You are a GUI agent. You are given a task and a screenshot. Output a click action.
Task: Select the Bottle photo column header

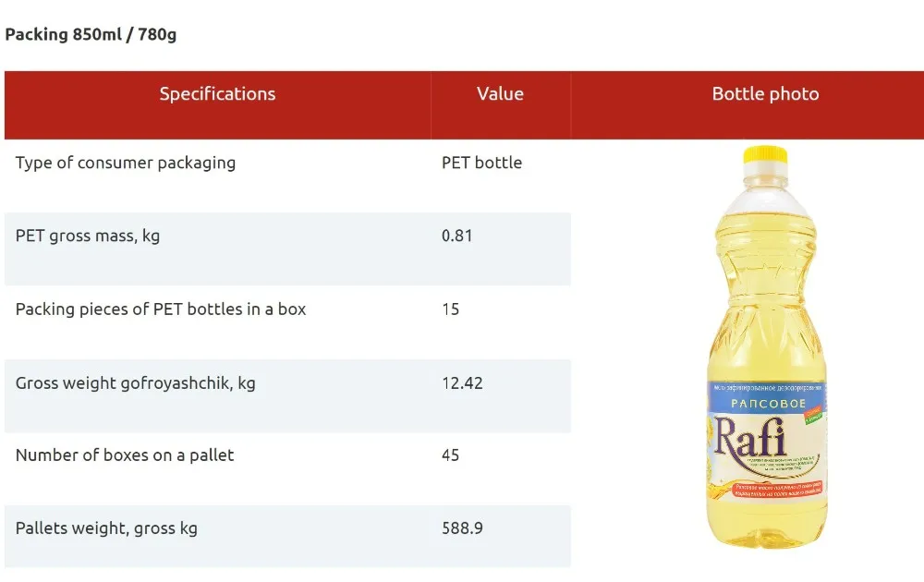(x=765, y=94)
